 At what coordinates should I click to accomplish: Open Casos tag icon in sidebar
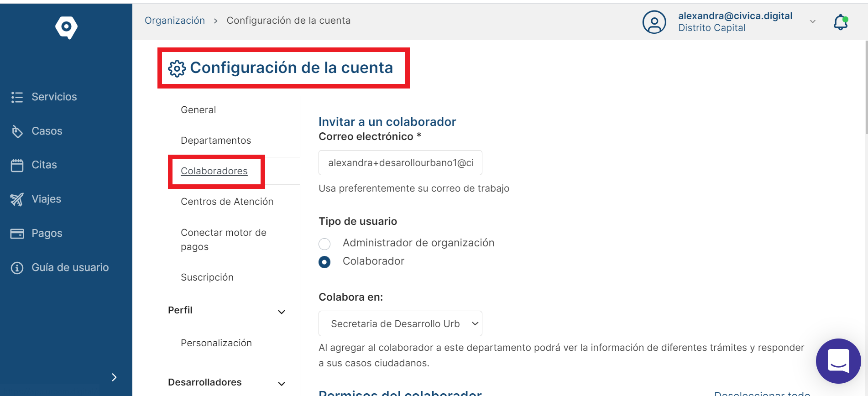tap(17, 131)
